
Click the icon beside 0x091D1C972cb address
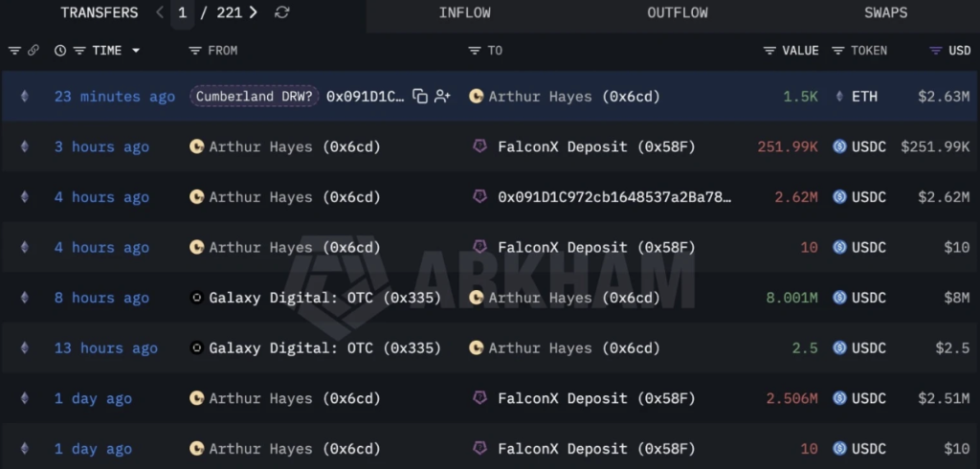coord(479,197)
